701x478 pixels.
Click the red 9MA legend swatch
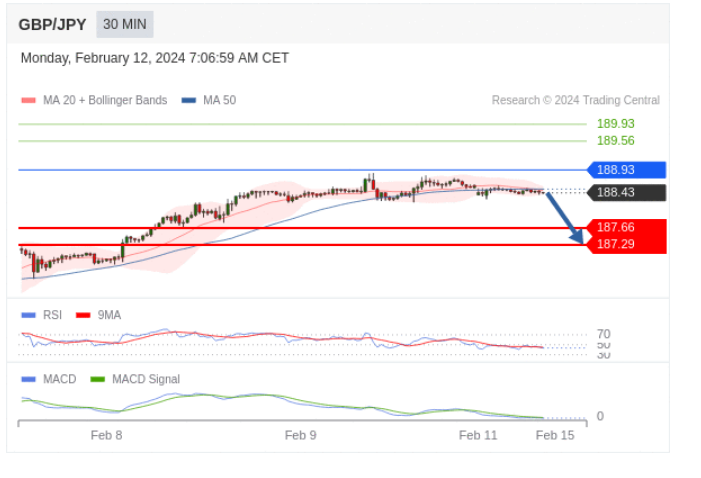coord(83,315)
